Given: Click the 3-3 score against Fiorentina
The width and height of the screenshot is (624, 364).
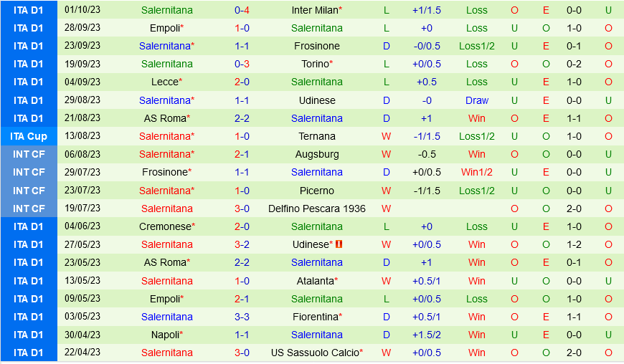Looking at the screenshot, I should 242,317.
